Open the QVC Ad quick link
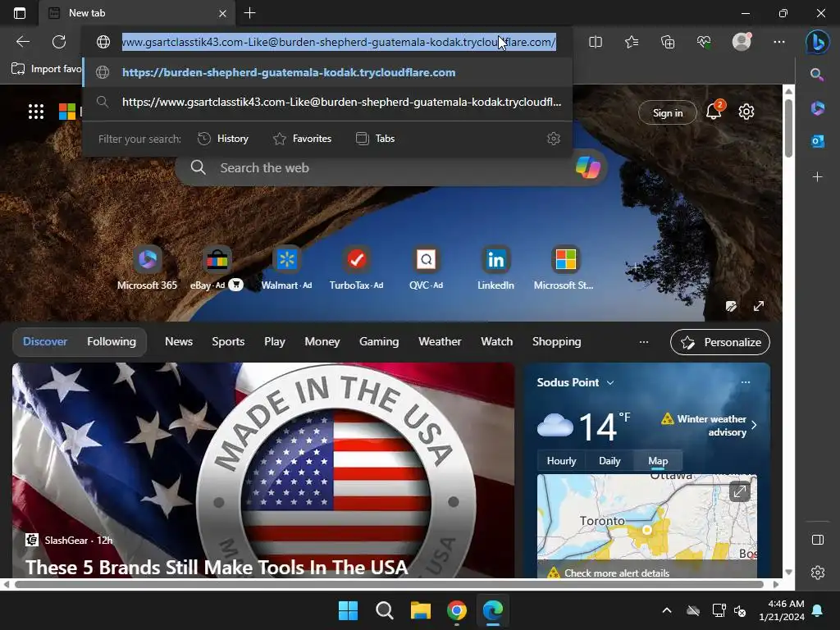The width and height of the screenshot is (840, 630). pos(426,268)
